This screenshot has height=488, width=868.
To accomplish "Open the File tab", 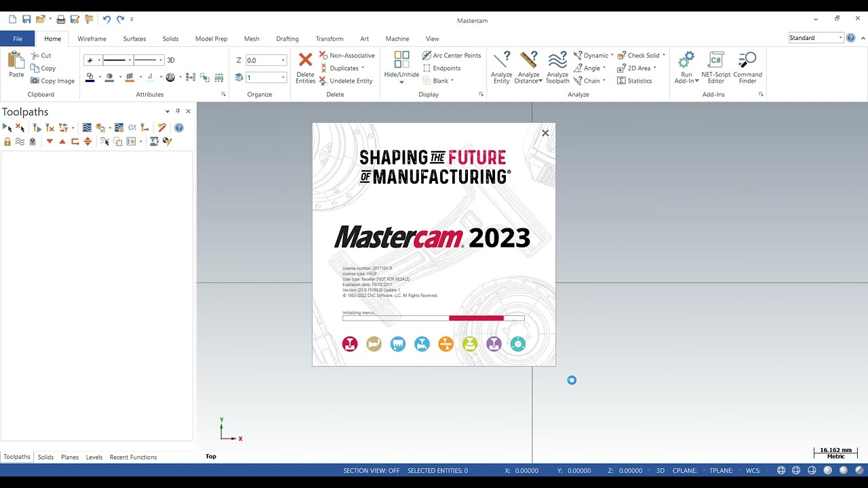I will 18,39.
